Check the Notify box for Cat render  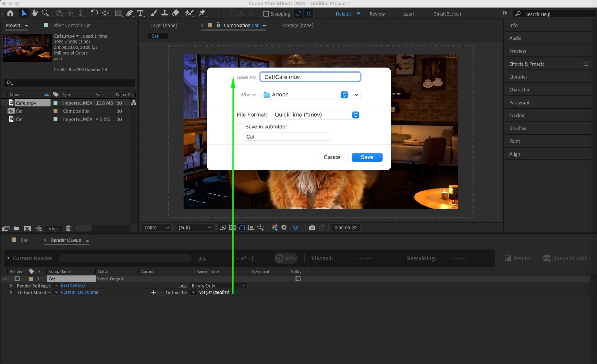(298, 279)
